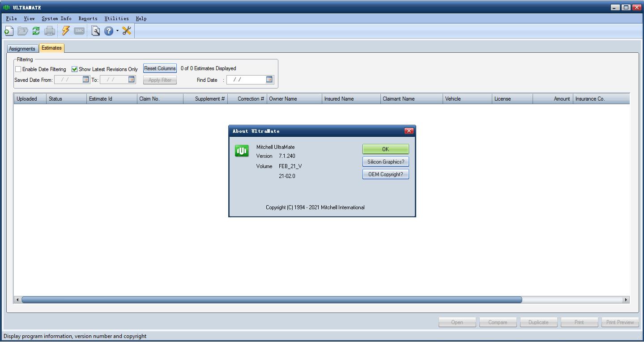
Task: Sort by the Amount column header
Action: point(553,99)
